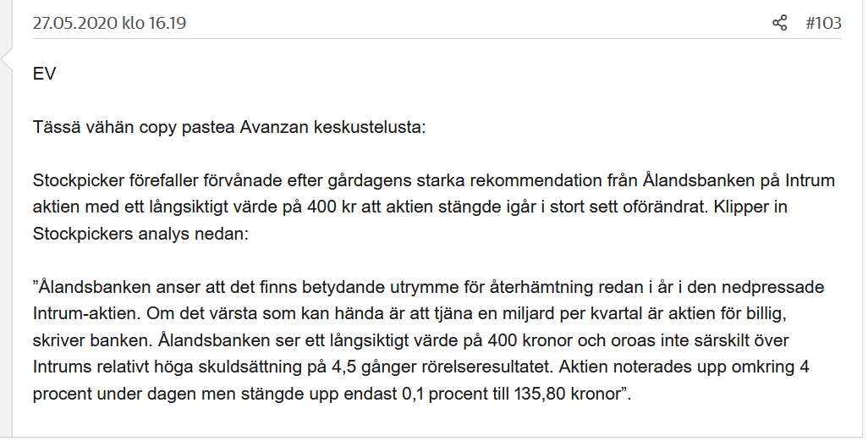Click the opening quotation mark of the quote
Image resolution: width=868 pixels, height=447 pixels.
36,286
